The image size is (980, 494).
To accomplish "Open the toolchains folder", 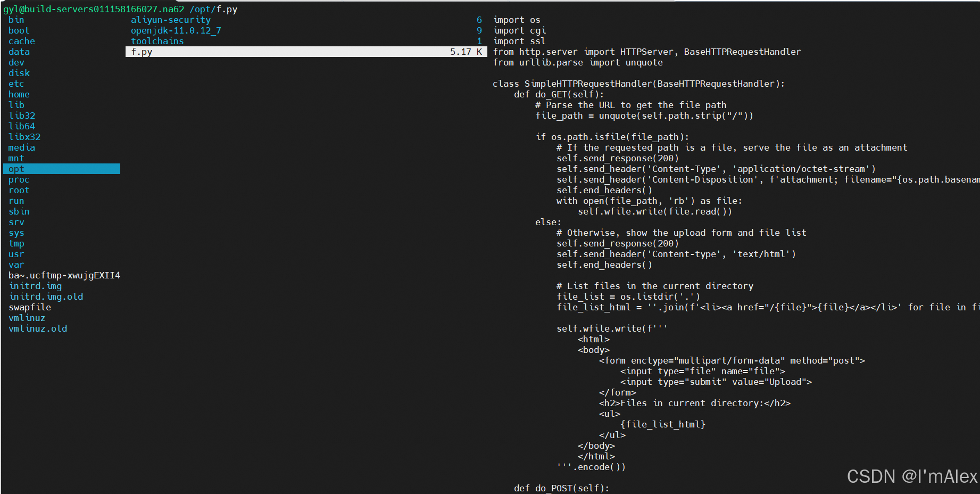I will tap(157, 41).
